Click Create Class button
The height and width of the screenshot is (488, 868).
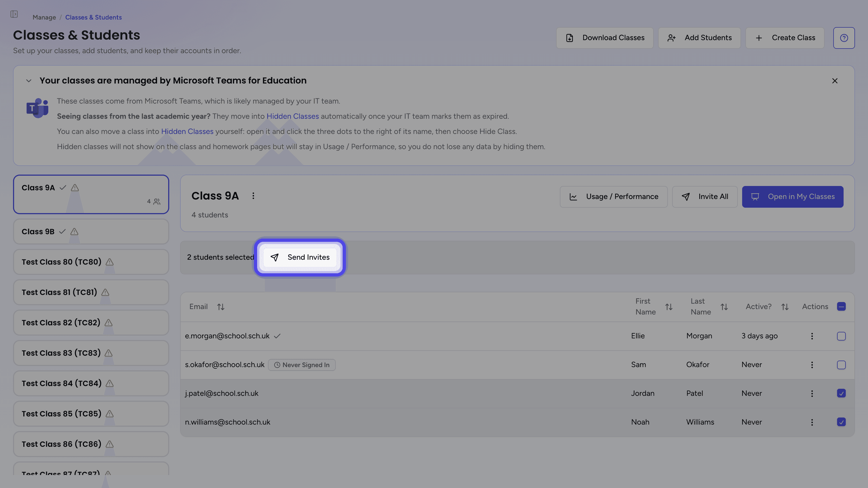pos(785,38)
